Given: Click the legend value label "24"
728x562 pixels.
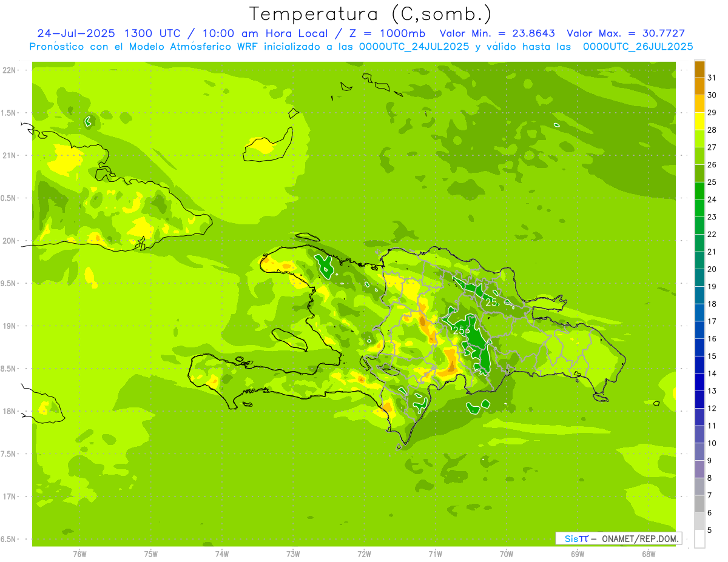Looking at the screenshot, I should (x=713, y=199).
